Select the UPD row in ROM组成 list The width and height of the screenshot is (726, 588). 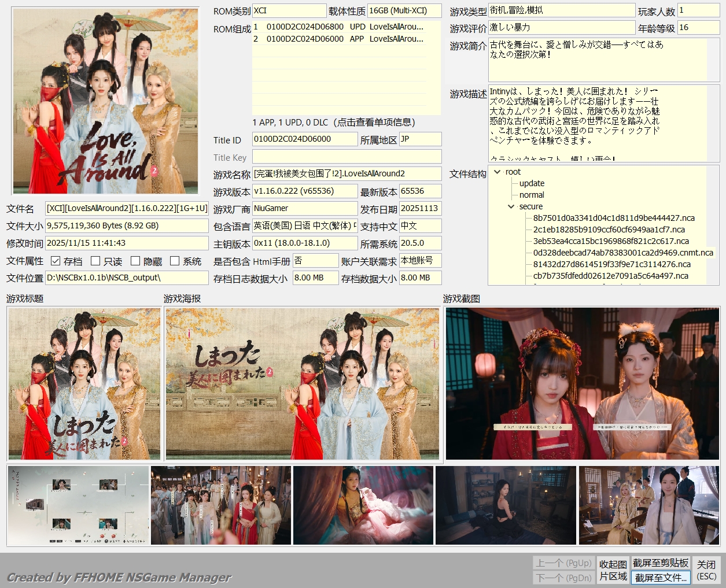(x=338, y=27)
